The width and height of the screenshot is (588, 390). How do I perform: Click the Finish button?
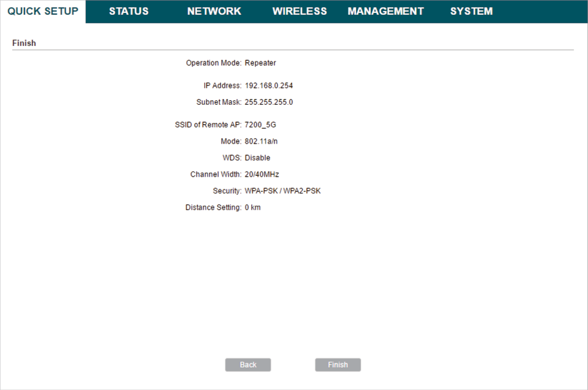pyautogui.click(x=337, y=365)
